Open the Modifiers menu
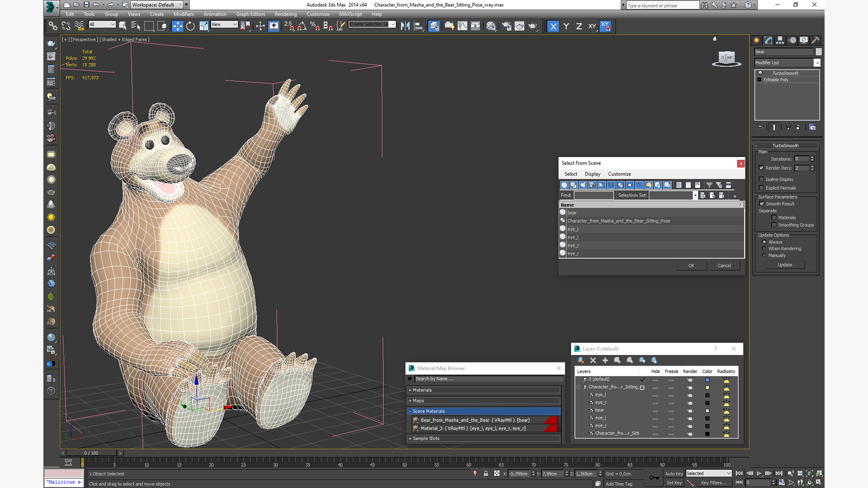The width and height of the screenshot is (868, 488). coord(184,14)
